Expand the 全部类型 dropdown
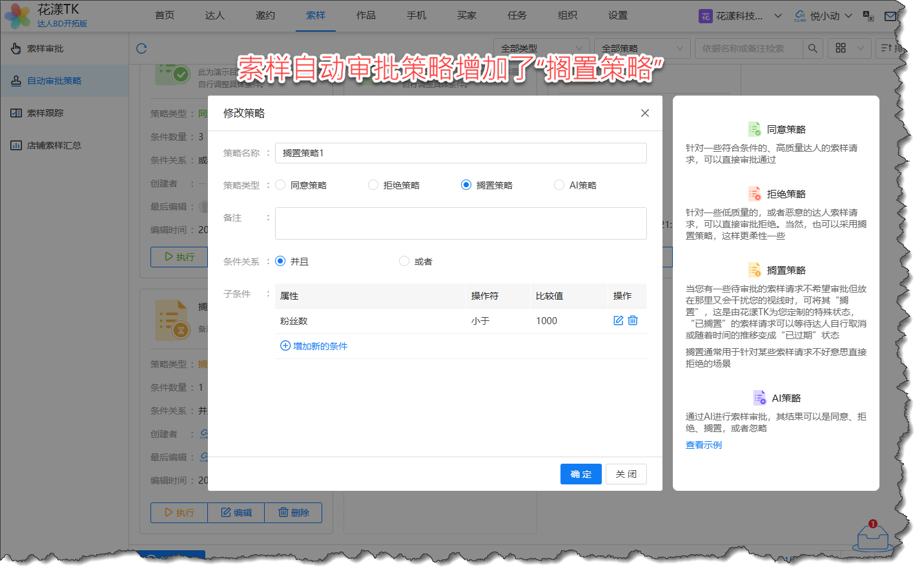The height and width of the screenshot is (578, 924). pos(541,48)
